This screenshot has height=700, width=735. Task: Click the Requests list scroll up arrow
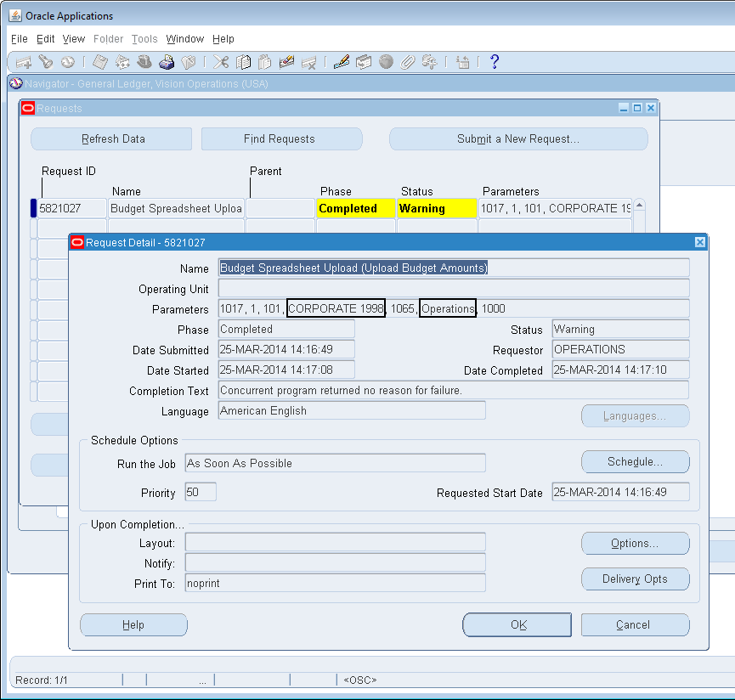(639, 206)
